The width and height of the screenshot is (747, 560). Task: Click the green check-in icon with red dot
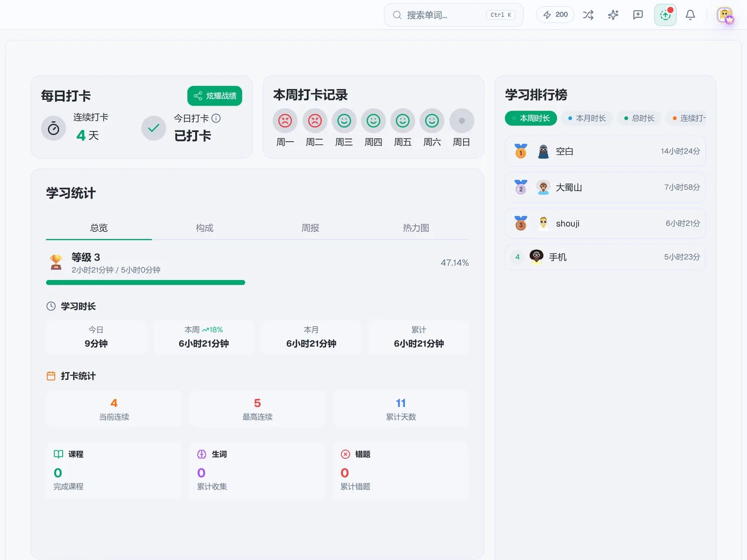[x=665, y=15]
